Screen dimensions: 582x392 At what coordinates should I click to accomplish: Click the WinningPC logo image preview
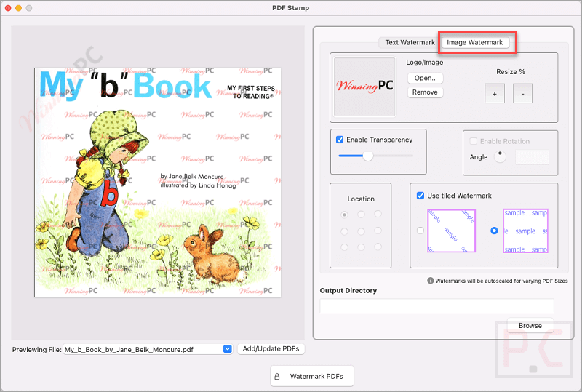pos(365,87)
